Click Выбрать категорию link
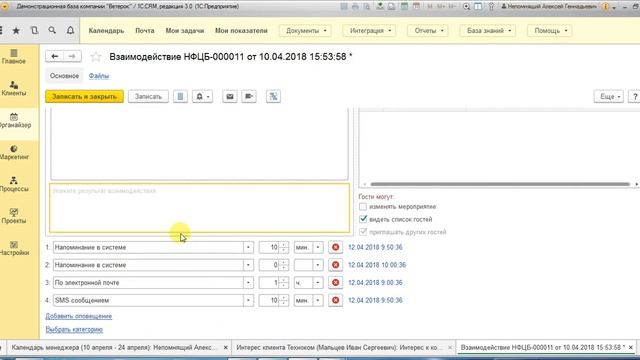The width and height of the screenshot is (640, 360). click(x=74, y=329)
